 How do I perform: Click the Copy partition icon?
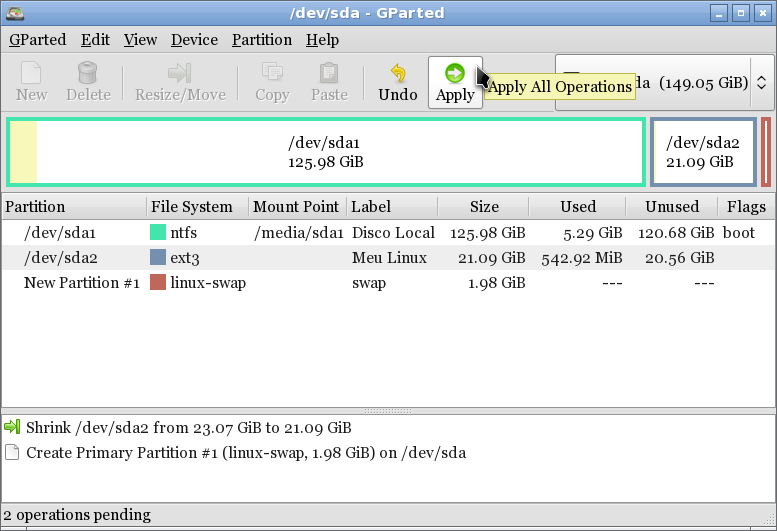271,74
